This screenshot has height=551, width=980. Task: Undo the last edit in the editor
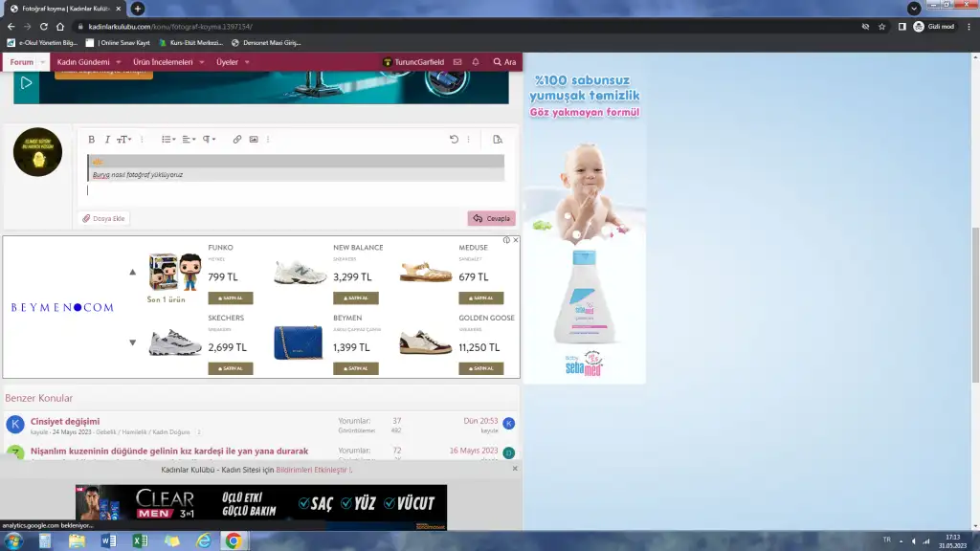454,140
